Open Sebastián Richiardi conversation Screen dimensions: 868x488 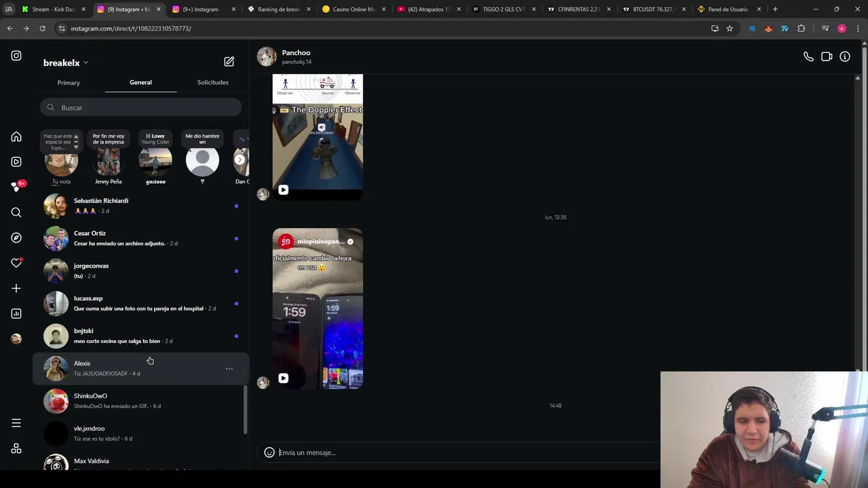pos(140,205)
